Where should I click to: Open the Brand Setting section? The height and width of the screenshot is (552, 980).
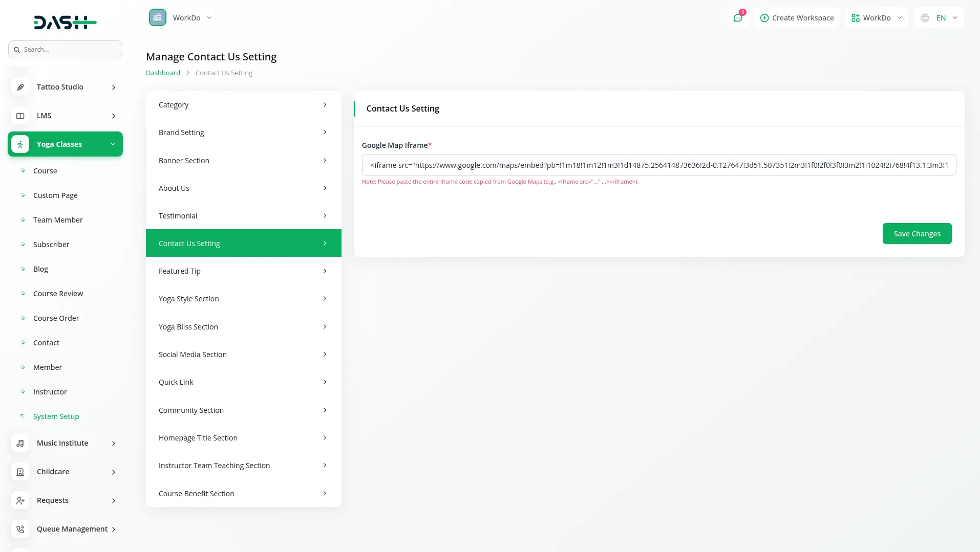243,133
